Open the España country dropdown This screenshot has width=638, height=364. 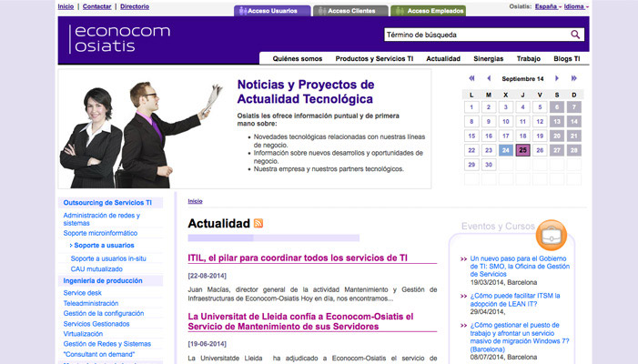click(548, 6)
